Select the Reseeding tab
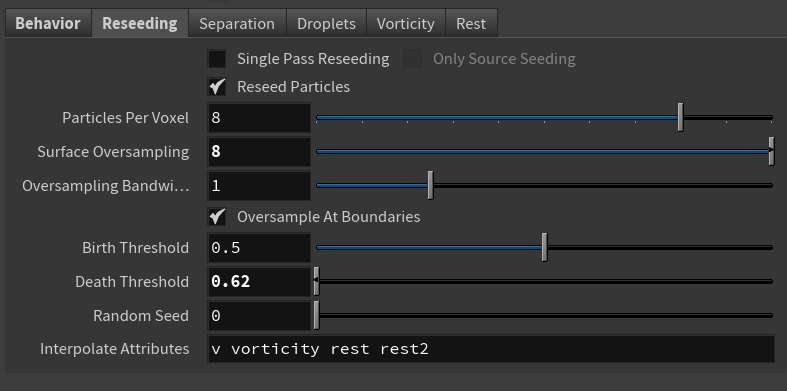Screen dimensions: 787x391 140,24
